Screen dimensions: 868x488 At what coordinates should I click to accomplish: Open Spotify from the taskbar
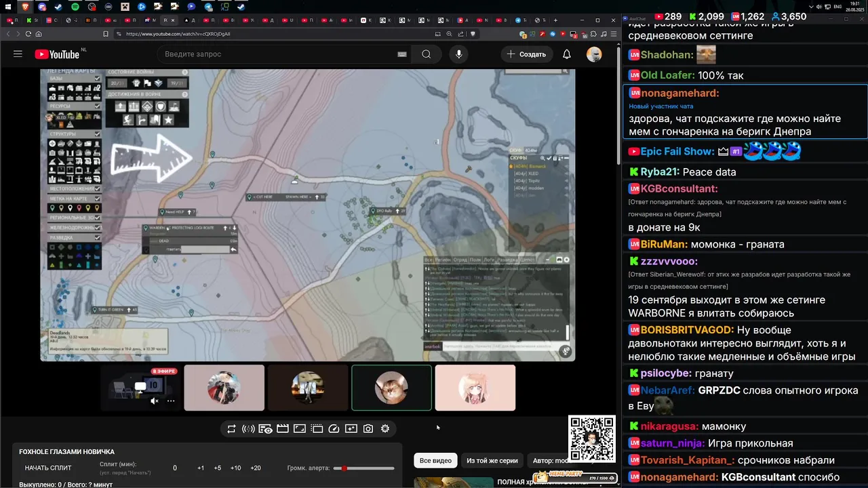click(75, 7)
